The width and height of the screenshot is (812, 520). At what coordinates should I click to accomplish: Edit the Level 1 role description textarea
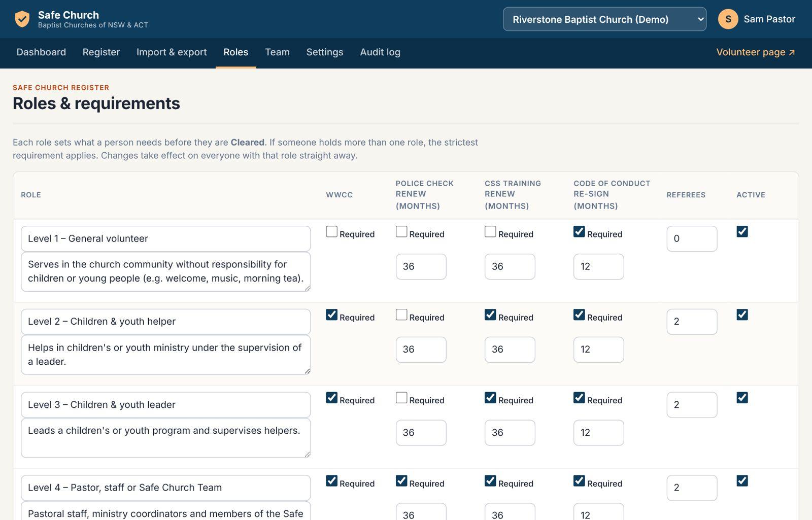point(165,271)
